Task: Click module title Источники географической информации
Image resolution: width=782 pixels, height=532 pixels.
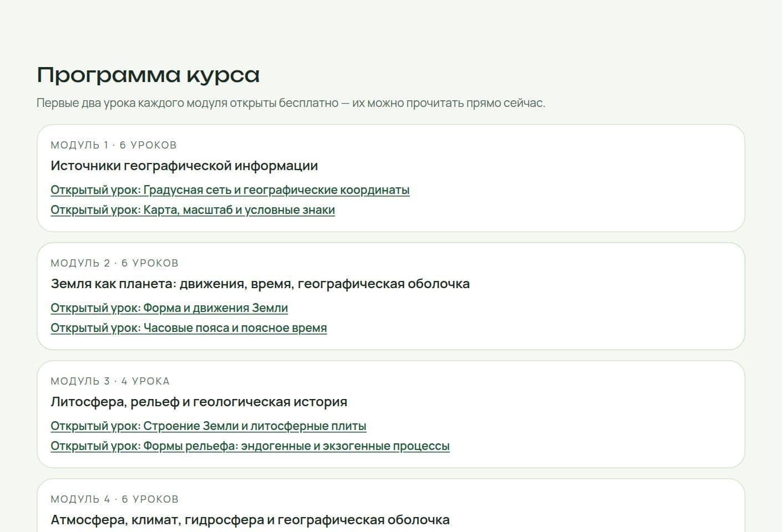Action: click(184, 166)
